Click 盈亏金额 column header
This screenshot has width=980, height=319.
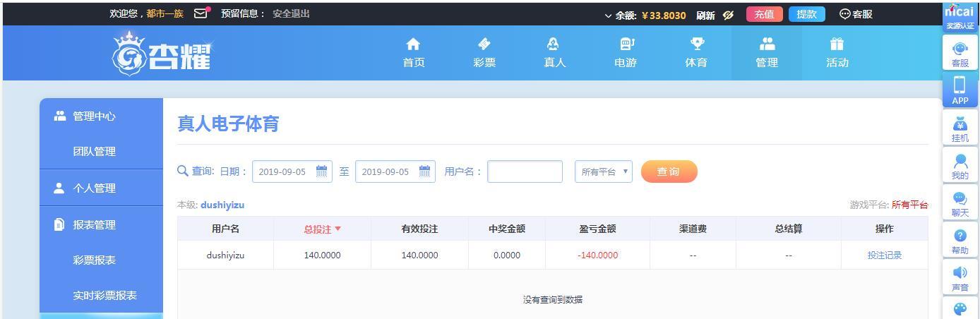(597, 229)
